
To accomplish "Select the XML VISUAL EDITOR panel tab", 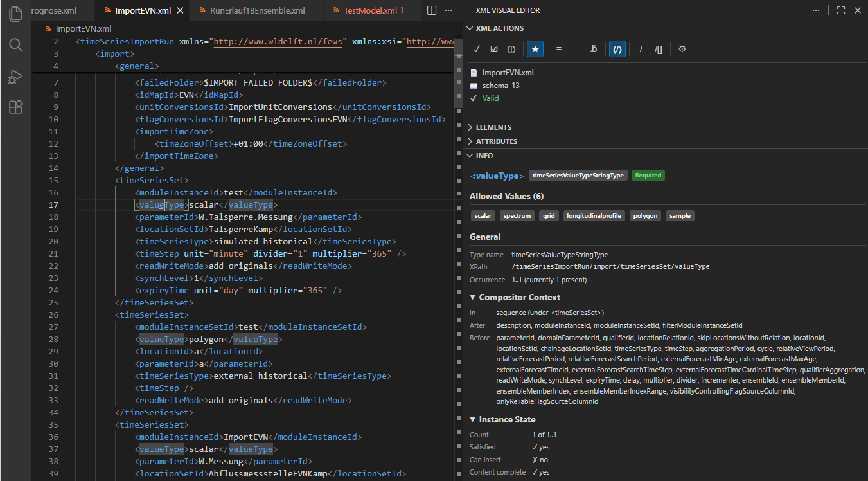I will 508,11.
